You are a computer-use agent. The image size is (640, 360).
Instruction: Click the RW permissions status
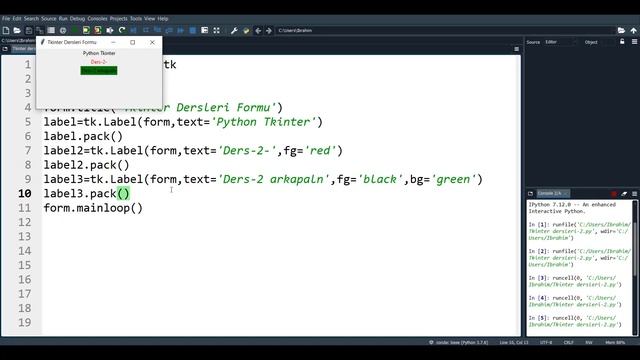589,342
